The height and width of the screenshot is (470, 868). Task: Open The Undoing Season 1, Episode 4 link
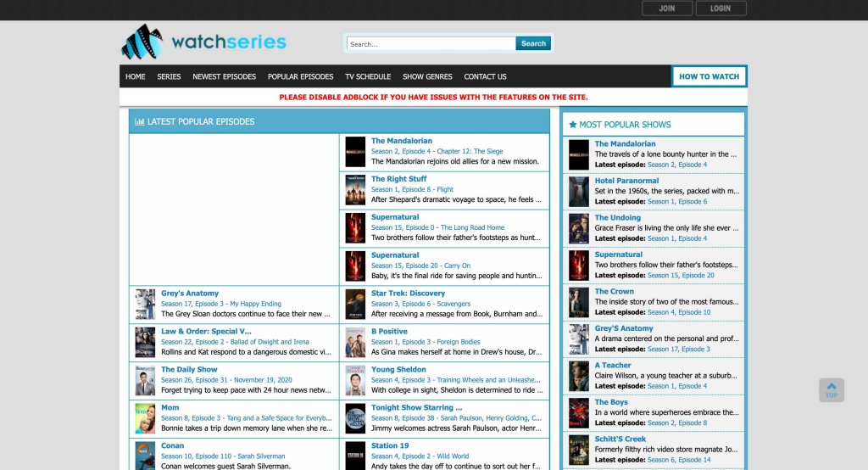[676, 238]
